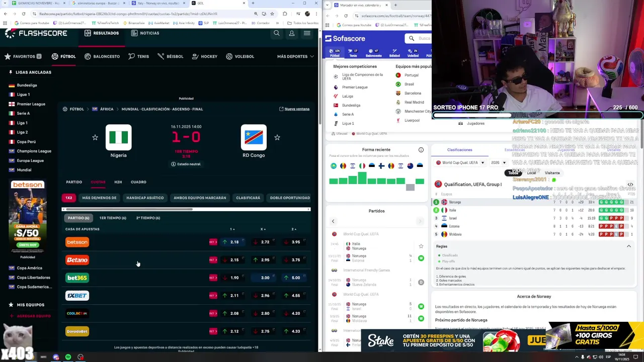The width and height of the screenshot is (644, 362).
Task: Click the Forma reciente info icon
Action: (421, 150)
